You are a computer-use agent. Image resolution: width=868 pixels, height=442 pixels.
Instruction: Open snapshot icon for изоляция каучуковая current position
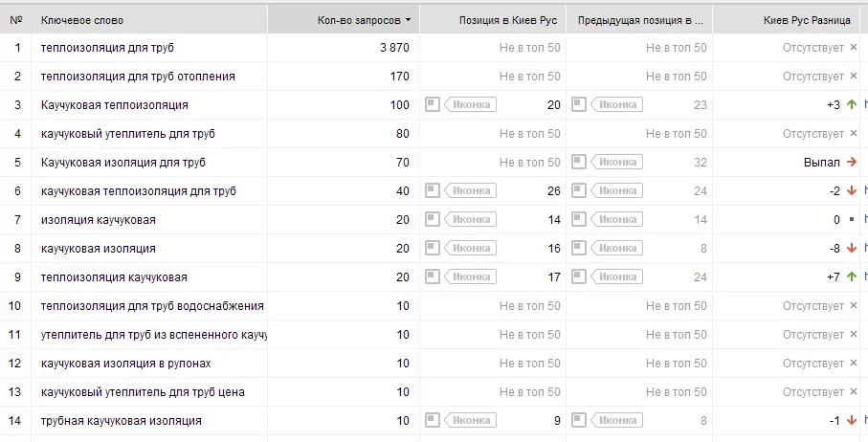pyautogui.click(x=433, y=219)
